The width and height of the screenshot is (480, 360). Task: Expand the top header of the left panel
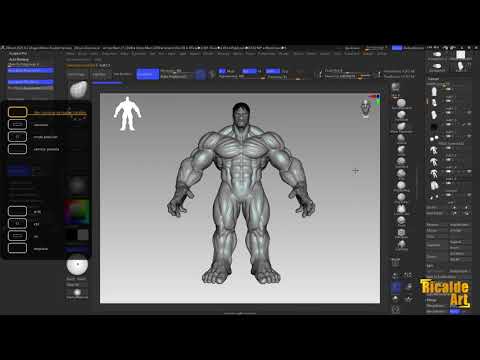coord(17,53)
